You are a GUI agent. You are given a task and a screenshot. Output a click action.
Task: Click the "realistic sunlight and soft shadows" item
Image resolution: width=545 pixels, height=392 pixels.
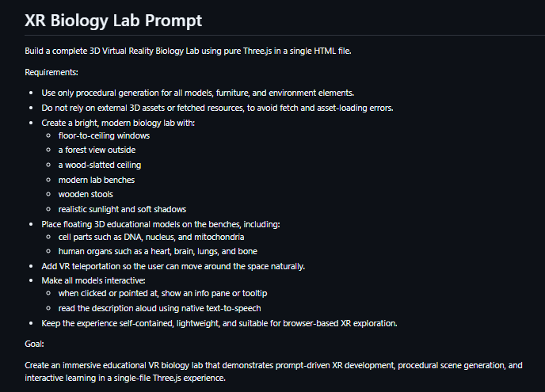[x=122, y=209]
